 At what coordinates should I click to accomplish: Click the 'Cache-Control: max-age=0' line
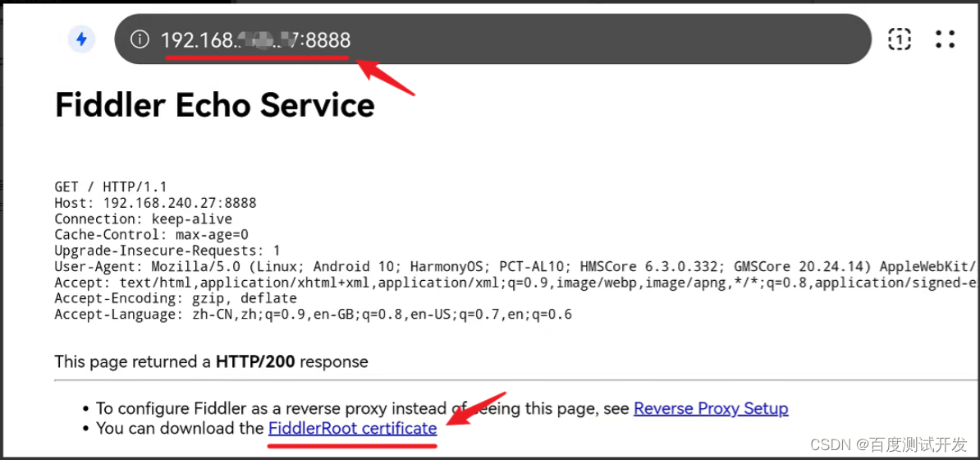[151, 235]
